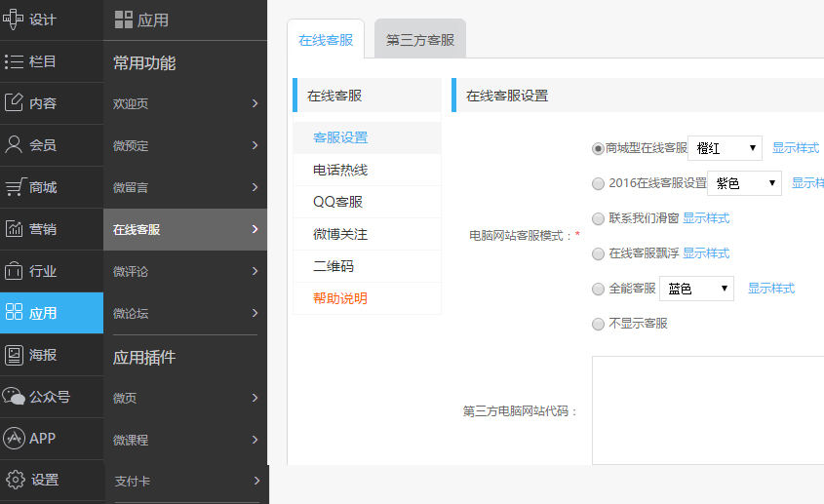Viewport: 824px width, 504px height.
Task: Click the 设置 gear icon
Action: [x=15, y=480]
